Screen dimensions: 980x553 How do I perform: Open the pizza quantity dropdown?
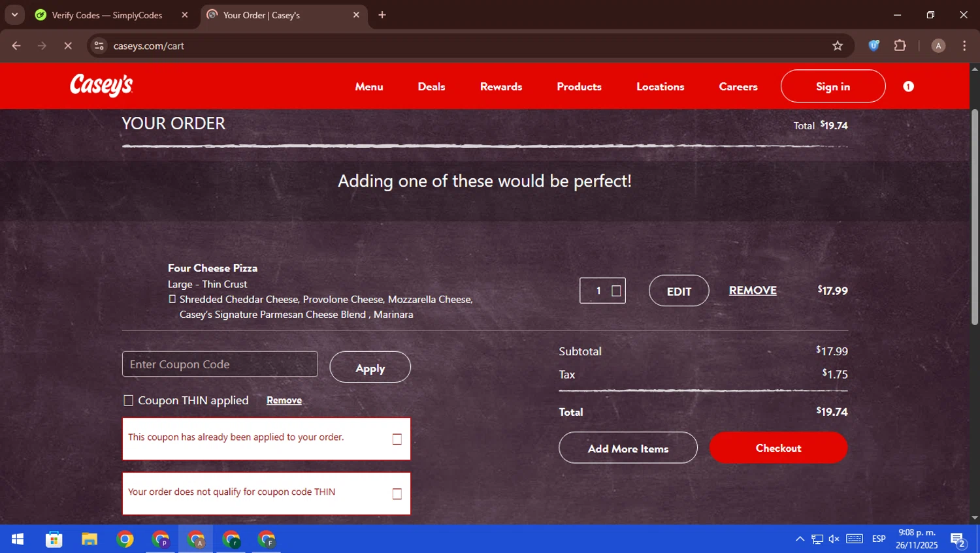[615, 291]
